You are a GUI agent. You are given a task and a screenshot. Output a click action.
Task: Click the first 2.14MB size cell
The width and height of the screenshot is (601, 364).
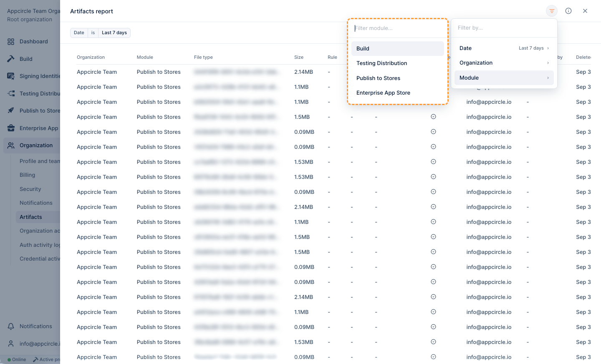pos(303,72)
